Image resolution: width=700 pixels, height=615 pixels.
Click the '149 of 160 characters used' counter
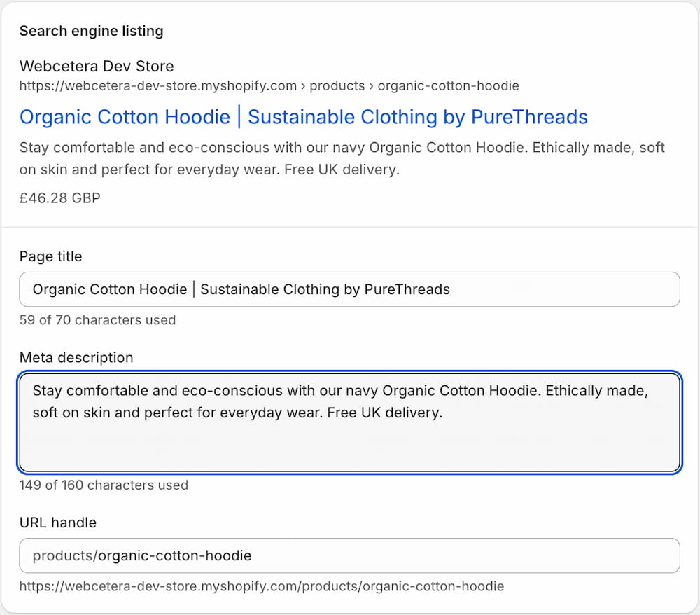coord(104,485)
